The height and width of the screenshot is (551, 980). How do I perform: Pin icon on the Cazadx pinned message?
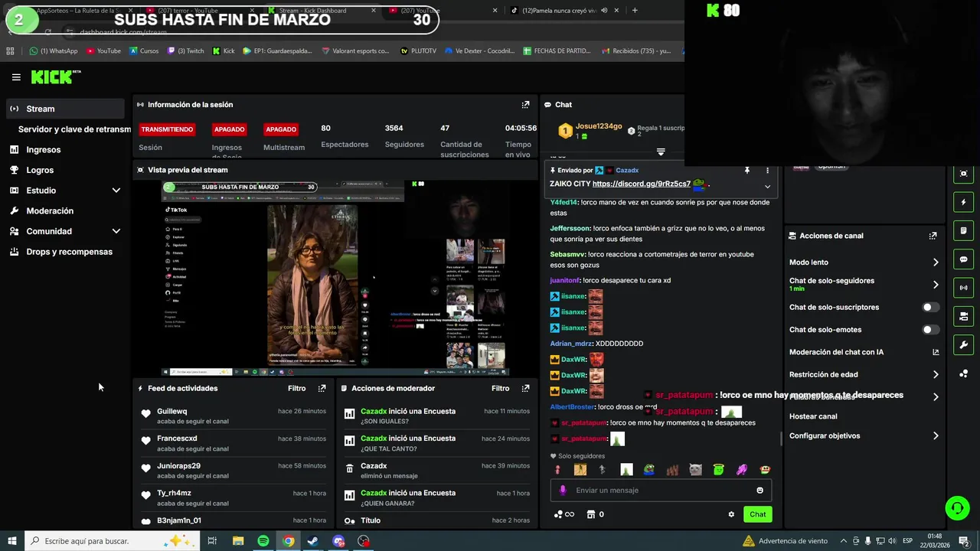[747, 170]
